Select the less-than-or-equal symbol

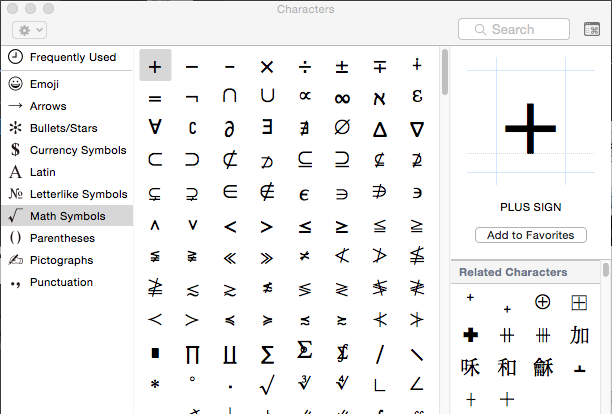click(304, 227)
